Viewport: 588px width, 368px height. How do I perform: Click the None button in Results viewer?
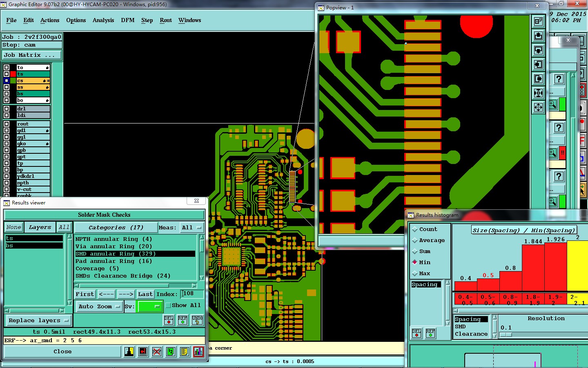pyautogui.click(x=13, y=227)
